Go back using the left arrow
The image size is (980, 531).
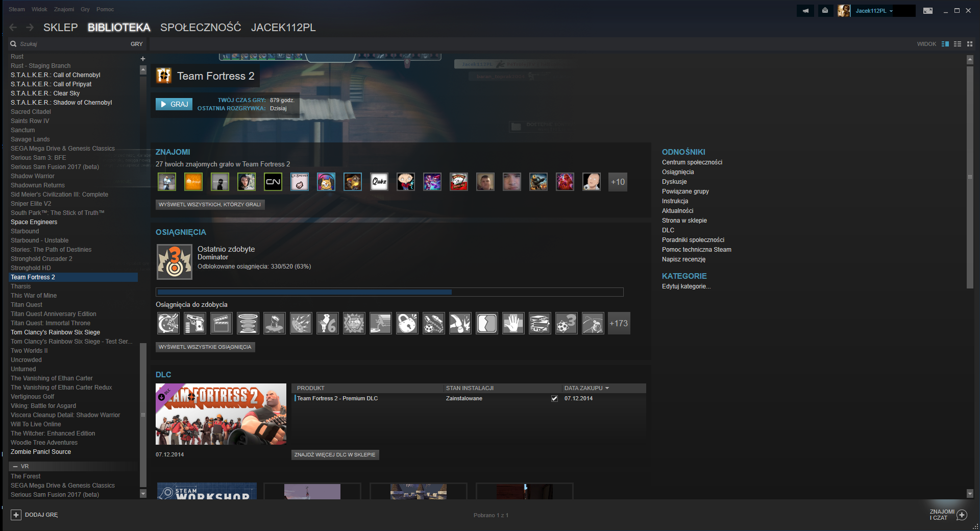(13, 28)
